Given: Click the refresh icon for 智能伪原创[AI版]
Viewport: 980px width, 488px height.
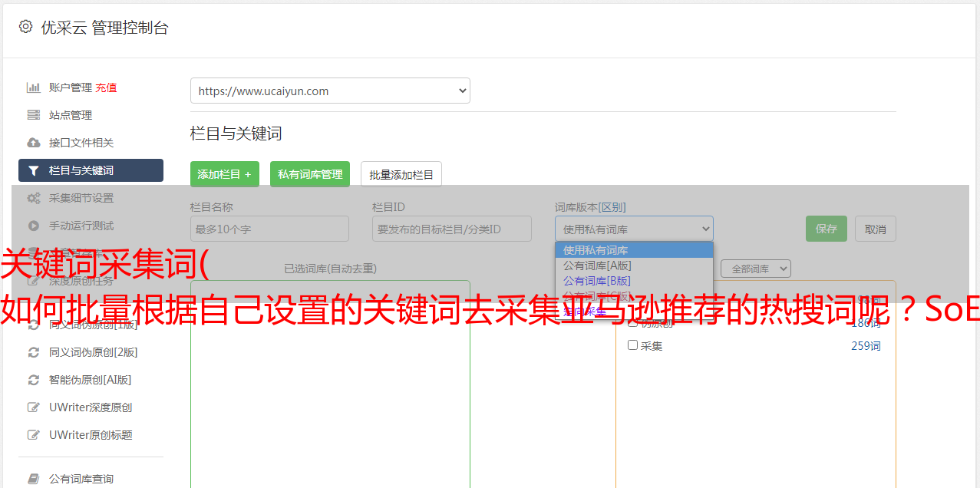Looking at the screenshot, I should click(x=33, y=380).
